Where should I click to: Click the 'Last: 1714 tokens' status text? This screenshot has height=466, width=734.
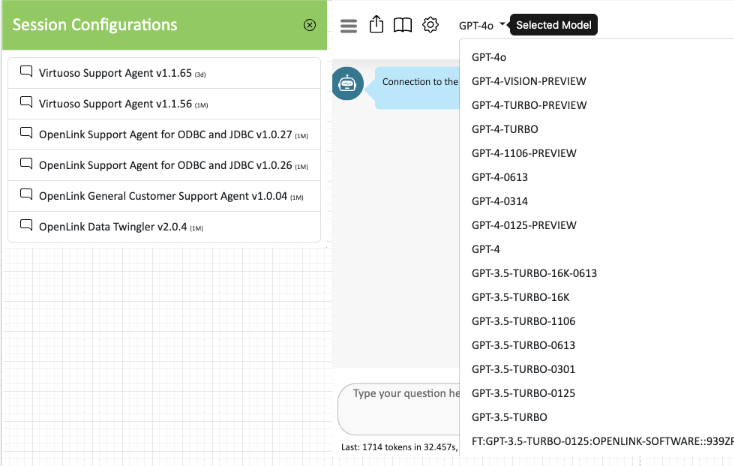[x=399, y=447]
